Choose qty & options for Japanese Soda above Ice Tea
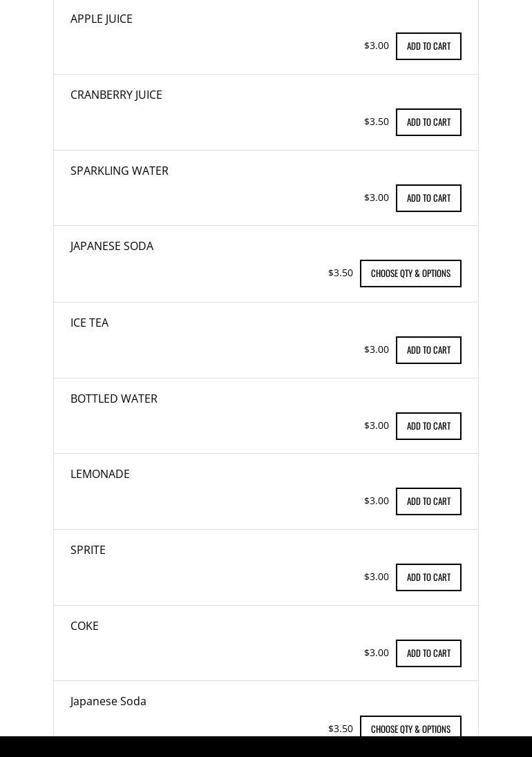This screenshot has height=757, width=532. pyautogui.click(x=410, y=274)
